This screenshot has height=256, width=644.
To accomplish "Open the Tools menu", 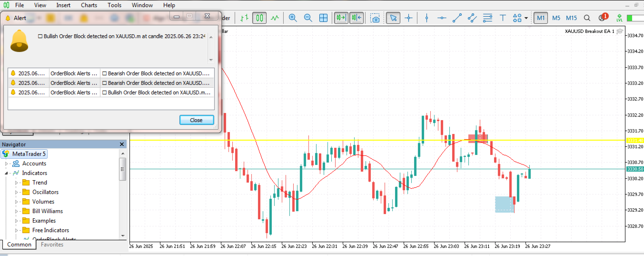I will point(114,5).
